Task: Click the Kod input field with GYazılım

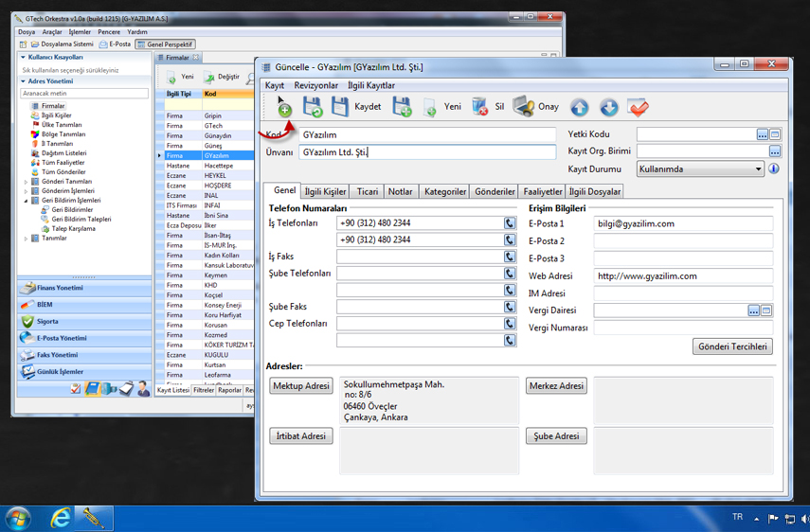Action: 427,134
